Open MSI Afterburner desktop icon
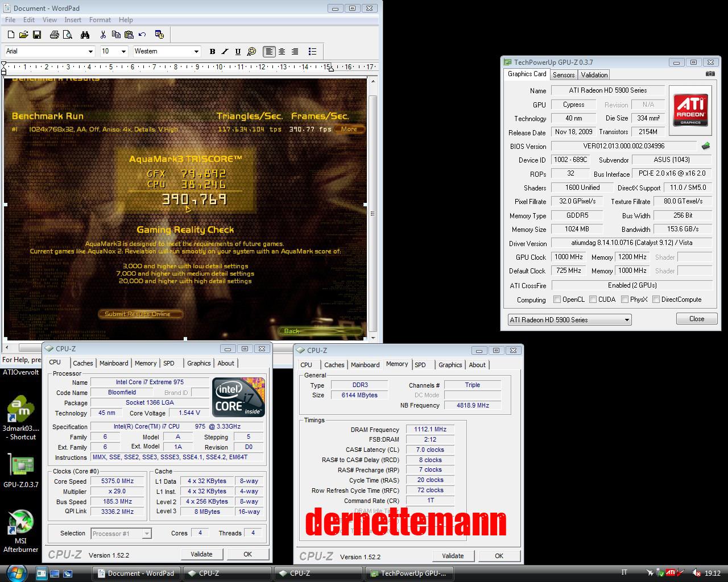This screenshot has height=582, width=728. pyautogui.click(x=20, y=531)
